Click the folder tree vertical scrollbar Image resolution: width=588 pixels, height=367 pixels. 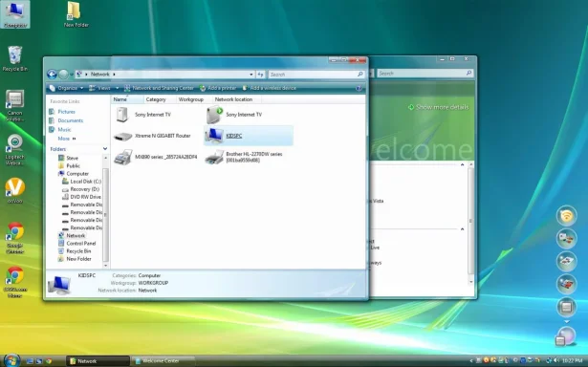pyautogui.click(x=105, y=214)
